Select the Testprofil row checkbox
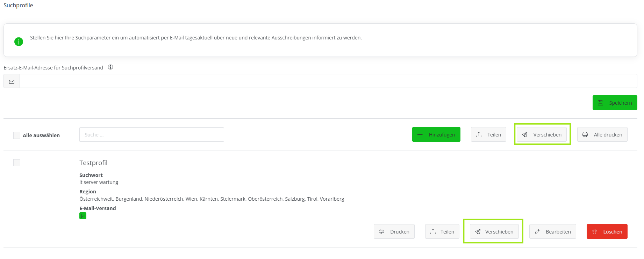 (x=17, y=163)
